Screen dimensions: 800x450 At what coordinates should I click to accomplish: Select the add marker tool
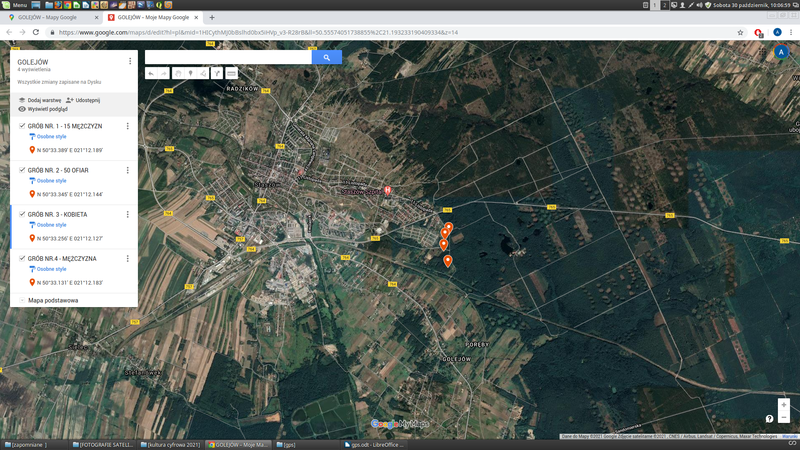point(191,73)
